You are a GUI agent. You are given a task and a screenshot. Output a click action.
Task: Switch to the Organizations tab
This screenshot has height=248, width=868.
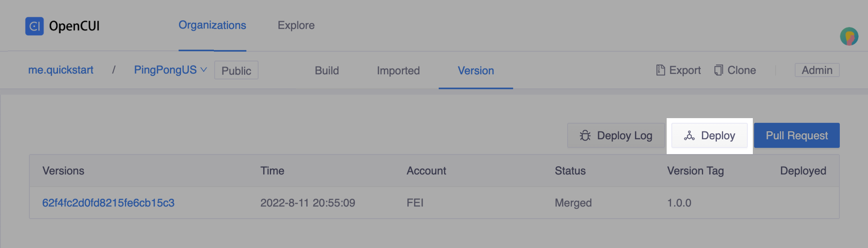[212, 25]
